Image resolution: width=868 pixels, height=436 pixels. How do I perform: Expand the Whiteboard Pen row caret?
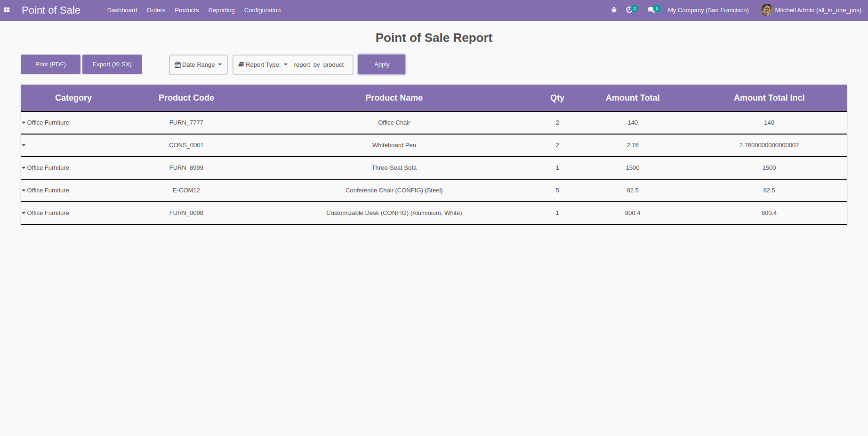[24, 145]
